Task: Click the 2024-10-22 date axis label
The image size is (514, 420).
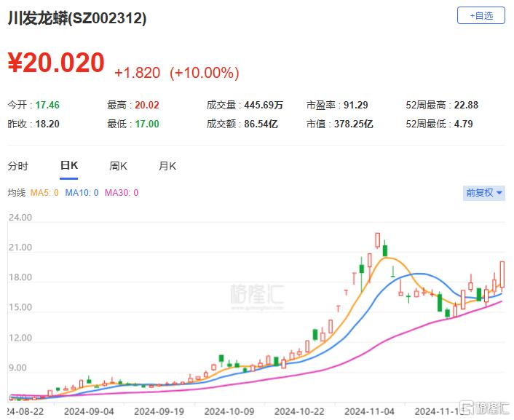Action: click(300, 412)
